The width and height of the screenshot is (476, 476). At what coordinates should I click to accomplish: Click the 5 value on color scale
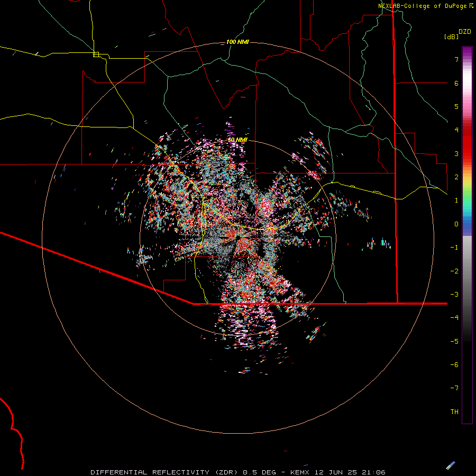tap(456, 106)
